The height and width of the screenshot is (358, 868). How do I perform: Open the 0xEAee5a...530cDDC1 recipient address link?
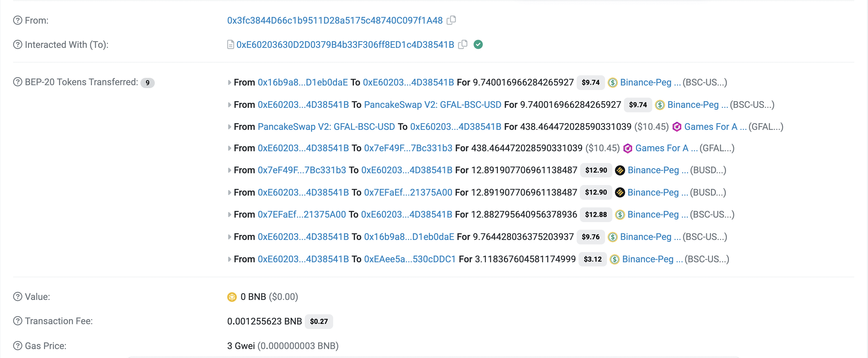pos(410,259)
